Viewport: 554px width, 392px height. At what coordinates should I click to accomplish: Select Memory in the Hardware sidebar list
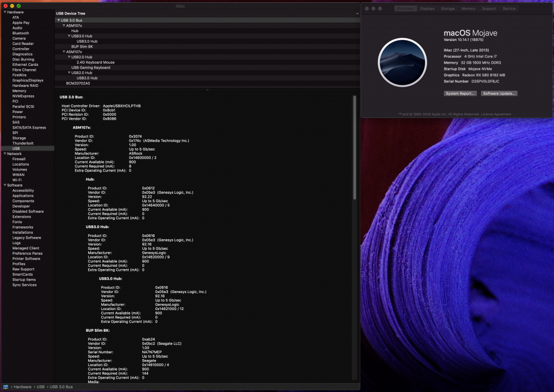pyautogui.click(x=19, y=91)
